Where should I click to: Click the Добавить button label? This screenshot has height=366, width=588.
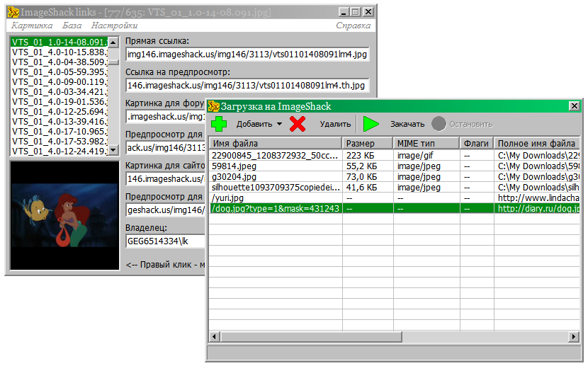click(254, 124)
